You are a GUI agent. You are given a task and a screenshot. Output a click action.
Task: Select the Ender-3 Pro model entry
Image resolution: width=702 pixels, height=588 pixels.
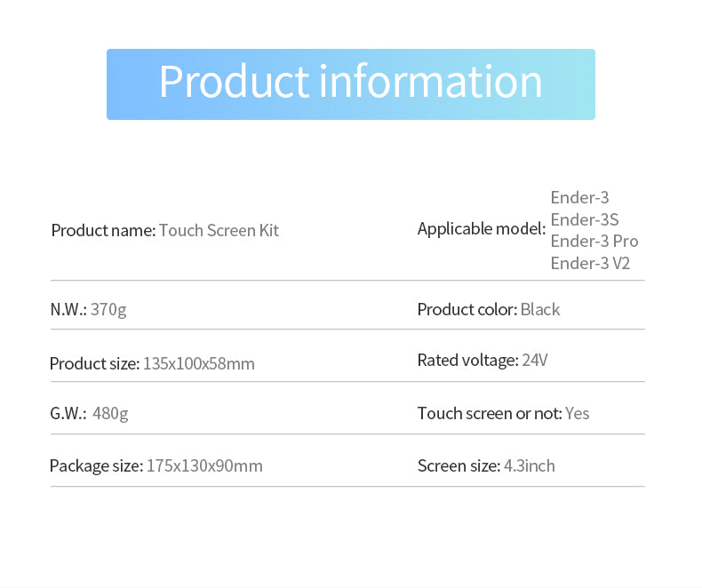click(x=594, y=242)
